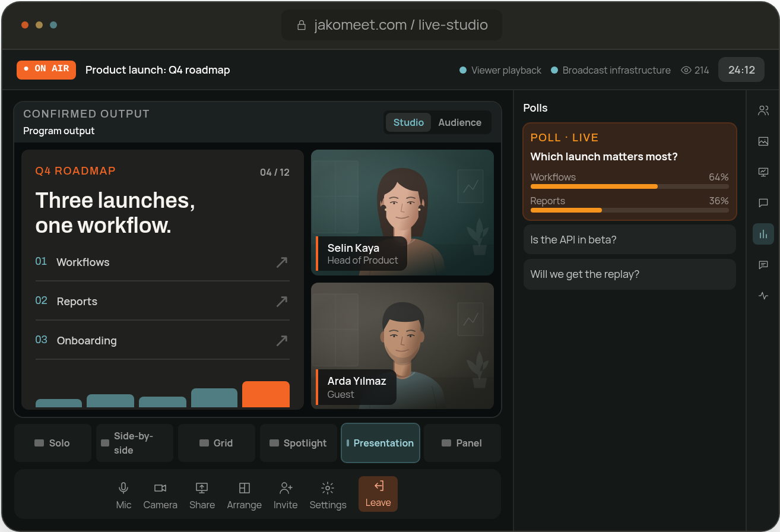The height and width of the screenshot is (532, 780).
Task: Switch output view to Audience
Action: click(x=459, y=122)
